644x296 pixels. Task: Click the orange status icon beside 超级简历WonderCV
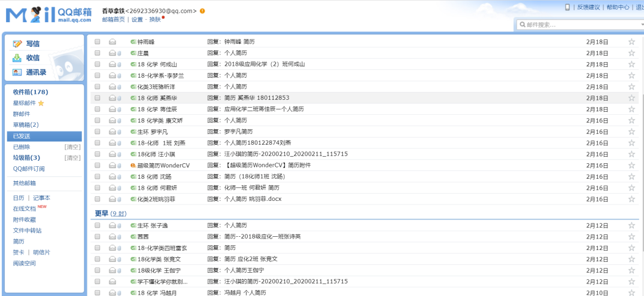pyautogui.click(x=133, y=165)
